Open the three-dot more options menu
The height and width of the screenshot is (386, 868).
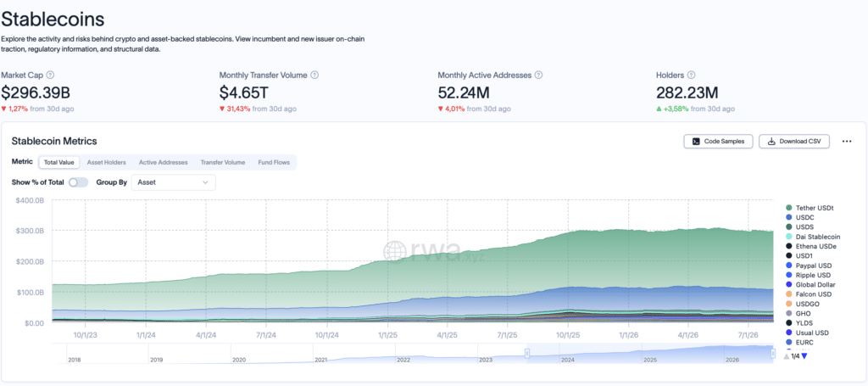(847, 142)
